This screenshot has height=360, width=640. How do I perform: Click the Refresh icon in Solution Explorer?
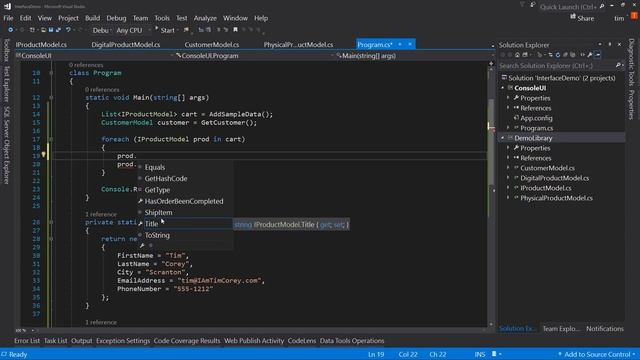click(x=558, y=55)
